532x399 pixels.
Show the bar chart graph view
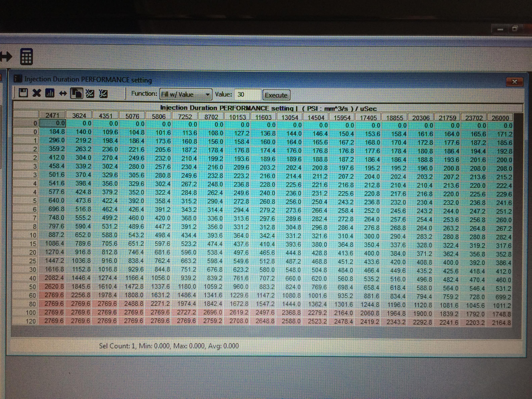(x=50, y=93)
